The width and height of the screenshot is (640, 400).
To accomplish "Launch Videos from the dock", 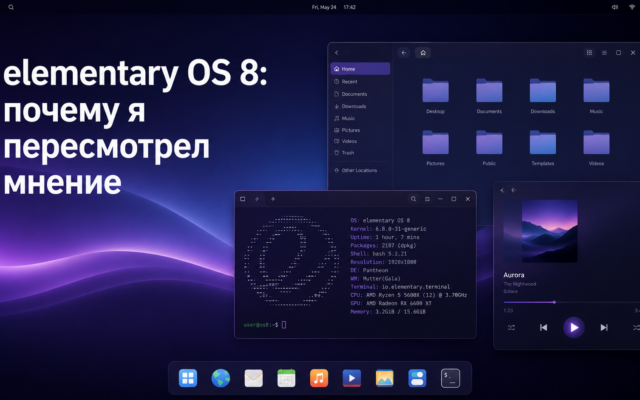I will pyautogui.click(x=351, y=378).
